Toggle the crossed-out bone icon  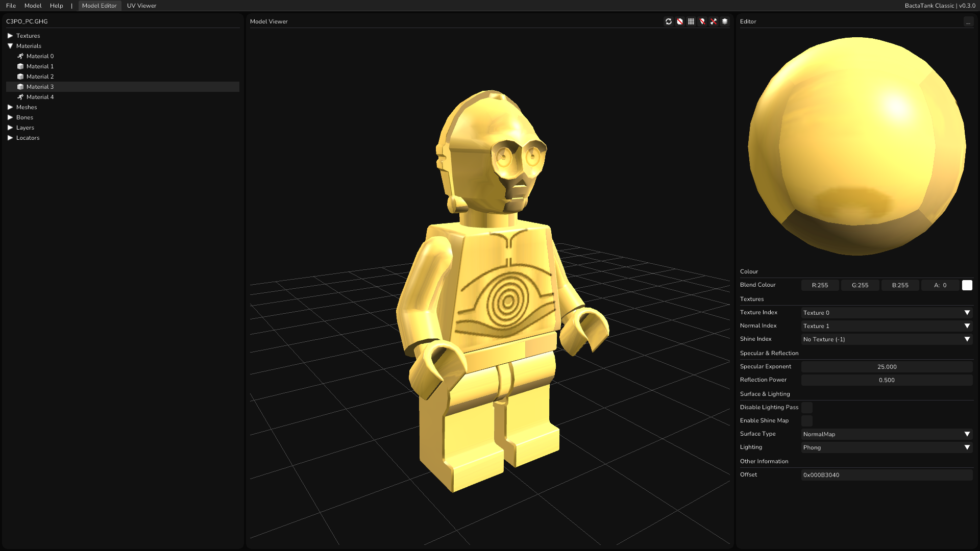(x=714, y=21)
